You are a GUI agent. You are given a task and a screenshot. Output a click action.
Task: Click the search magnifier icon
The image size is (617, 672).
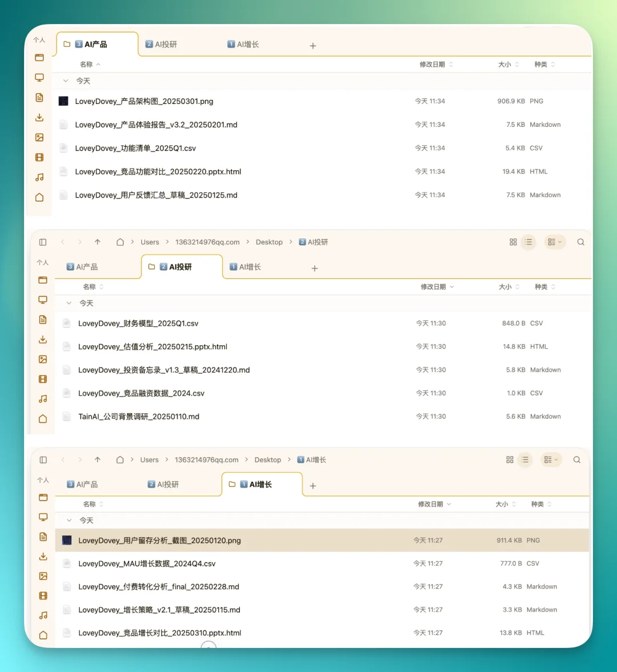pos(580,242)
